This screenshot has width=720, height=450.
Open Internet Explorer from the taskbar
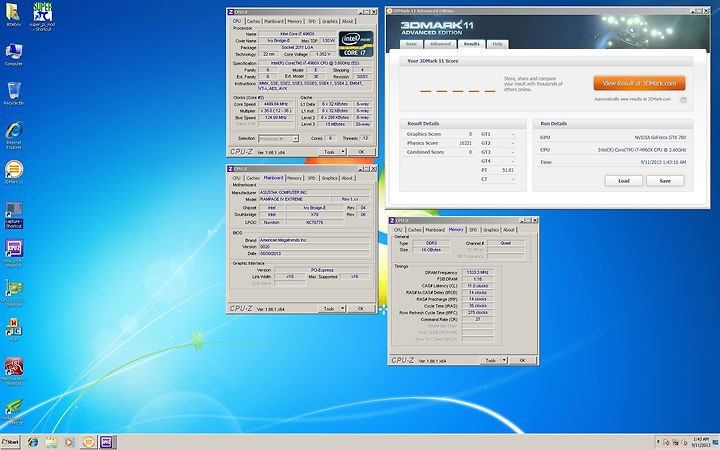33,442
